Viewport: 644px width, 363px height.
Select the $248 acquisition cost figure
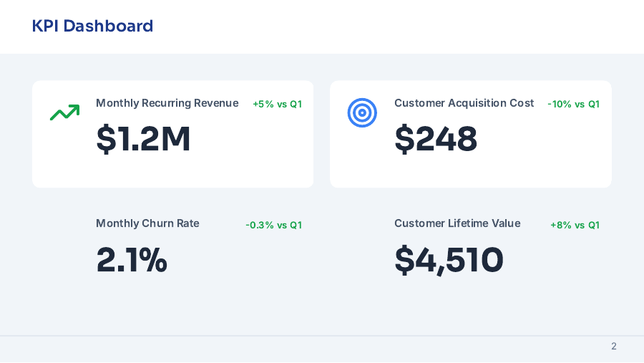click(436, 139)
